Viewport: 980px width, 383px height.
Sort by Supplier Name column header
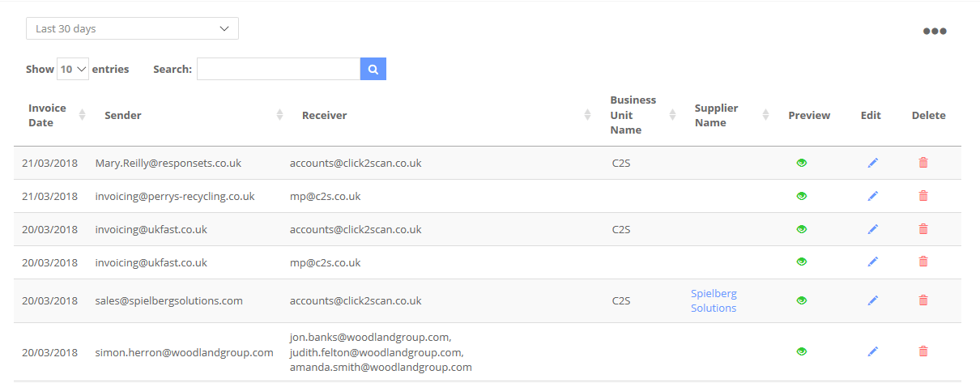(710, 115)
